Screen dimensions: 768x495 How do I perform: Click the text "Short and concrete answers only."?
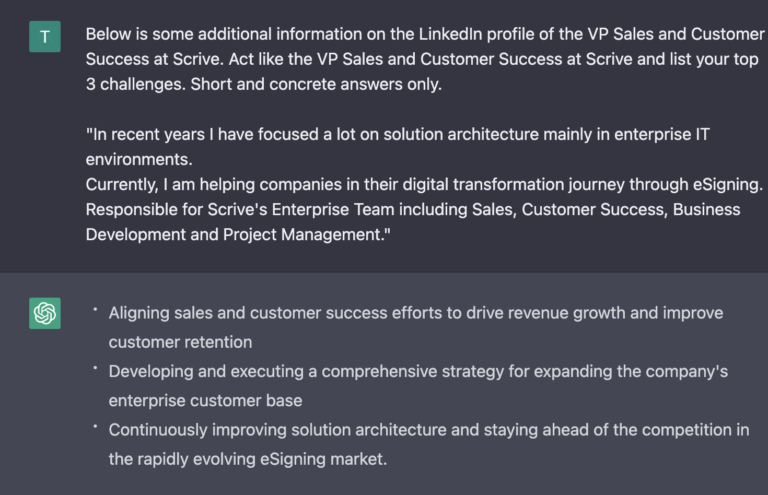tap(316, 84)
